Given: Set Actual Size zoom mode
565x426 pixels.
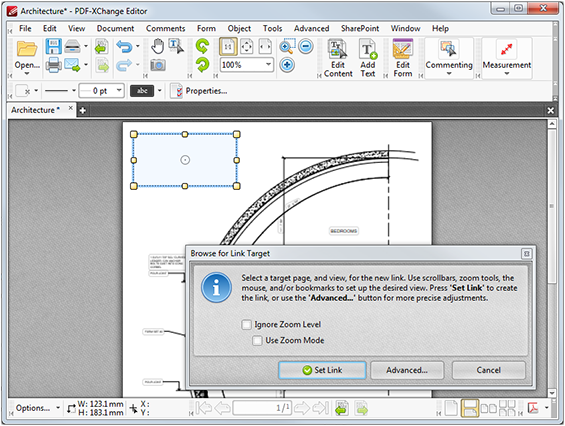Looking at the screenshot, I should pos(228,46).
